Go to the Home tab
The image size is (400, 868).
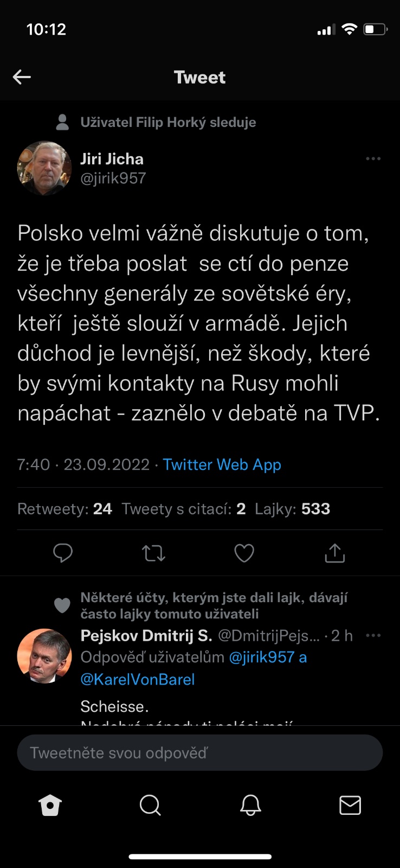click(50, 806)
